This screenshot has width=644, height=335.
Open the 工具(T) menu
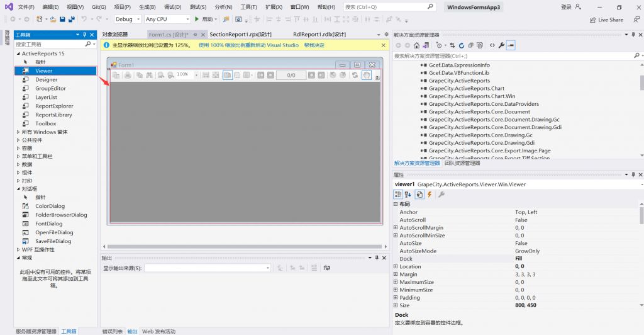(248, 7)
